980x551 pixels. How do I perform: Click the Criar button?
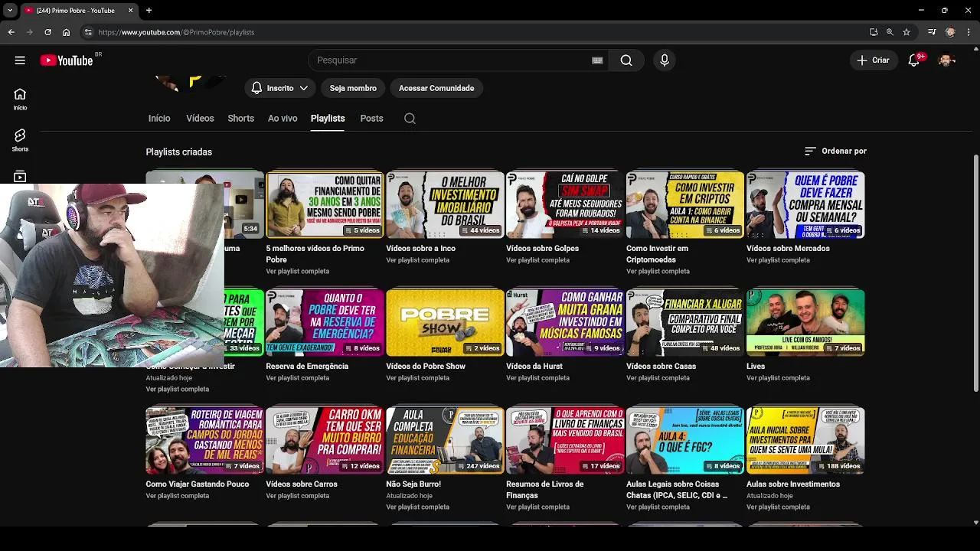point(874,60)
